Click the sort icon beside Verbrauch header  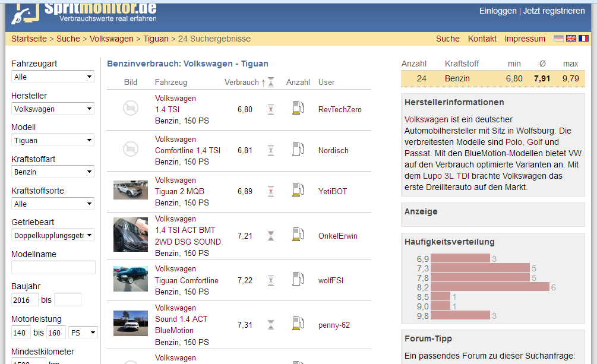point(271,83)
